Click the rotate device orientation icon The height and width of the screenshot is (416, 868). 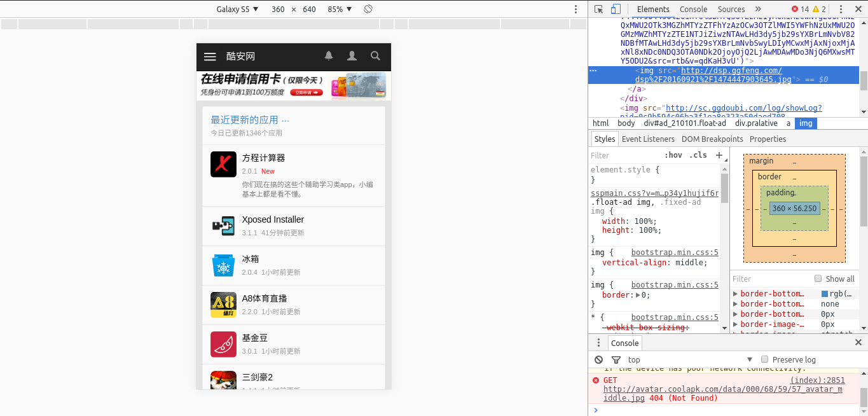pyautogui.click(x=368, y=9)
